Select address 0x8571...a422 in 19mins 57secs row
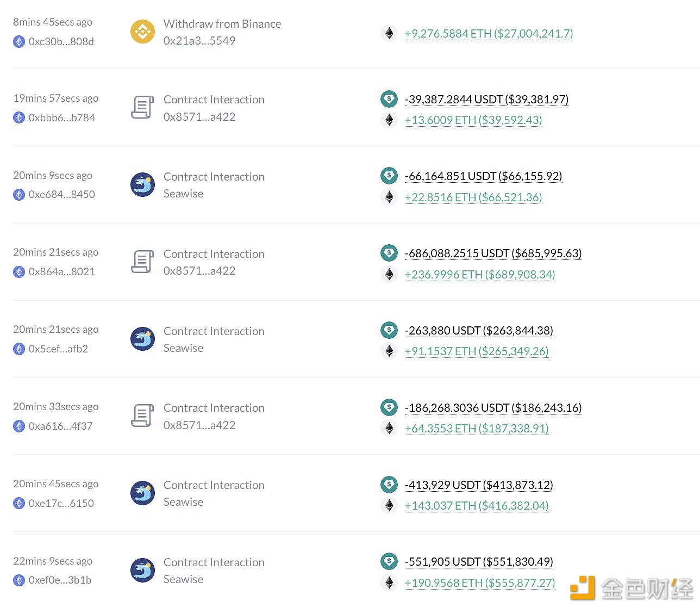Image resolution: width=700 pixels, height=607 pixels. coord(199,117)
